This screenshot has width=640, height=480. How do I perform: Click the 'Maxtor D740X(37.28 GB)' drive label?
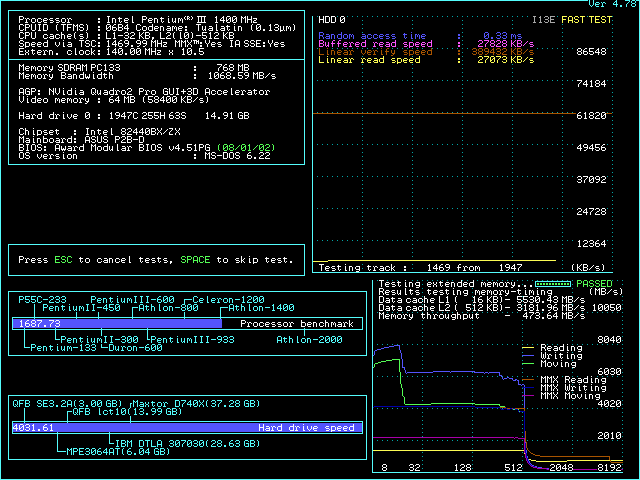pos(196,404)
